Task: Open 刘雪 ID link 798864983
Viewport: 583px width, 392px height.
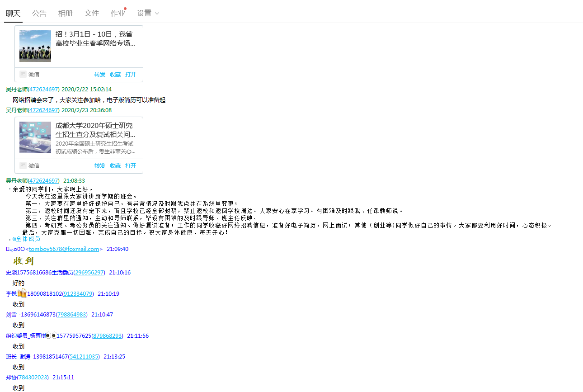Action: 72,315
